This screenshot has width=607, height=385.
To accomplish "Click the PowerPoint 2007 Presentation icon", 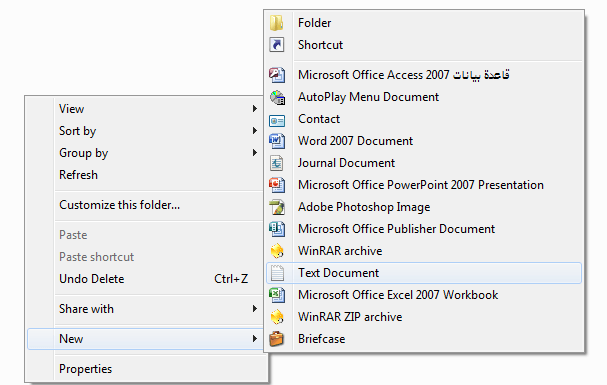I will [x=277, y=185].
